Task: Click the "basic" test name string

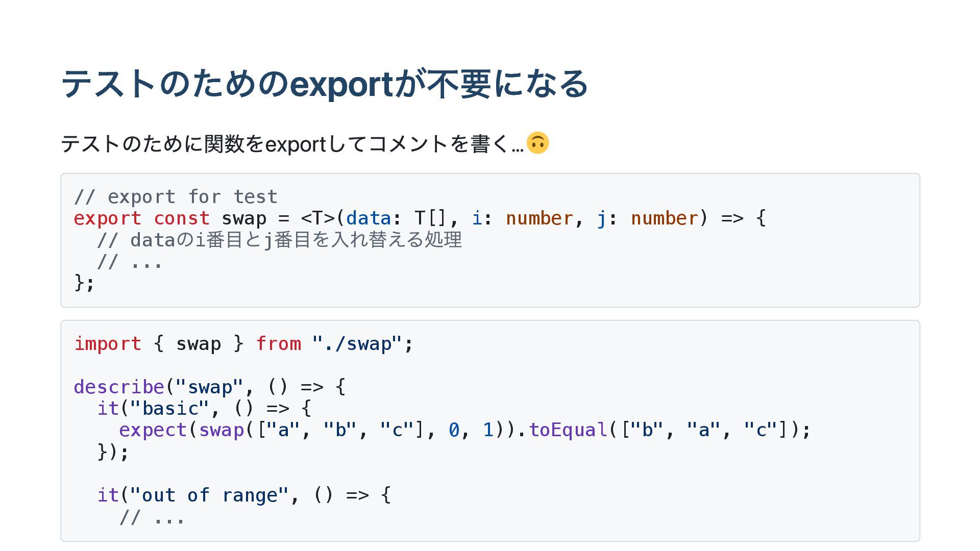Action: [x=170, y=409]
